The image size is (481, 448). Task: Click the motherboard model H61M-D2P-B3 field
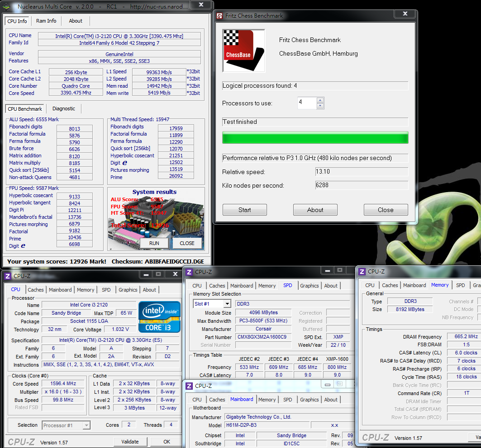[267, 425]
